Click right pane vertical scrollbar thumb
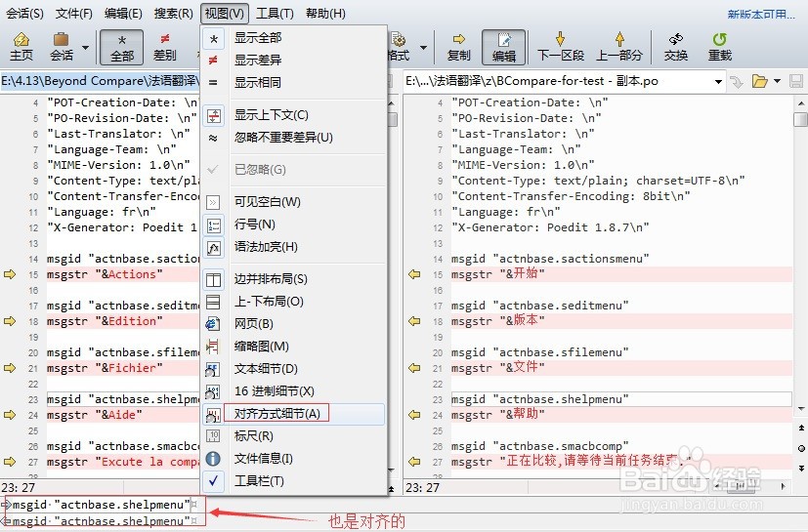808x532 pixels. tap(801, 119)
